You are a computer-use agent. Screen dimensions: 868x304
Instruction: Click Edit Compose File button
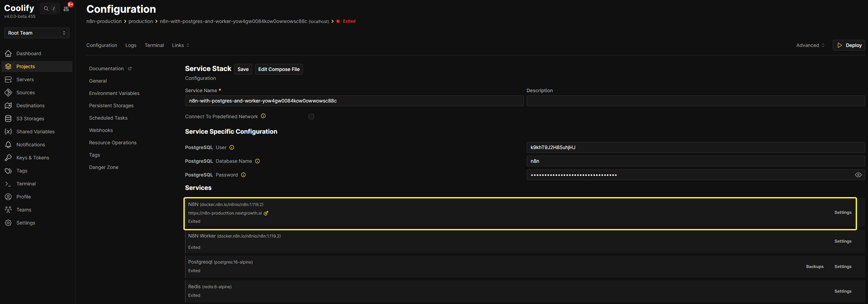click(x=279, y=69)
